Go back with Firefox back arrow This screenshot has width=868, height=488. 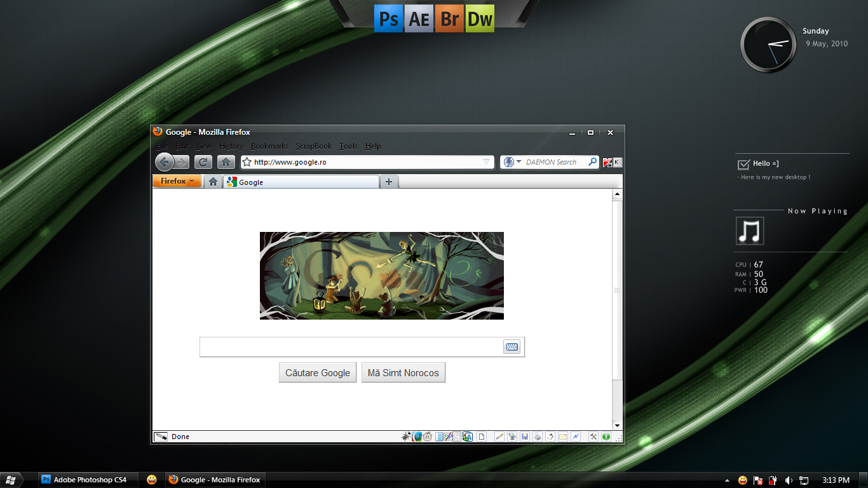pos(164,162)
